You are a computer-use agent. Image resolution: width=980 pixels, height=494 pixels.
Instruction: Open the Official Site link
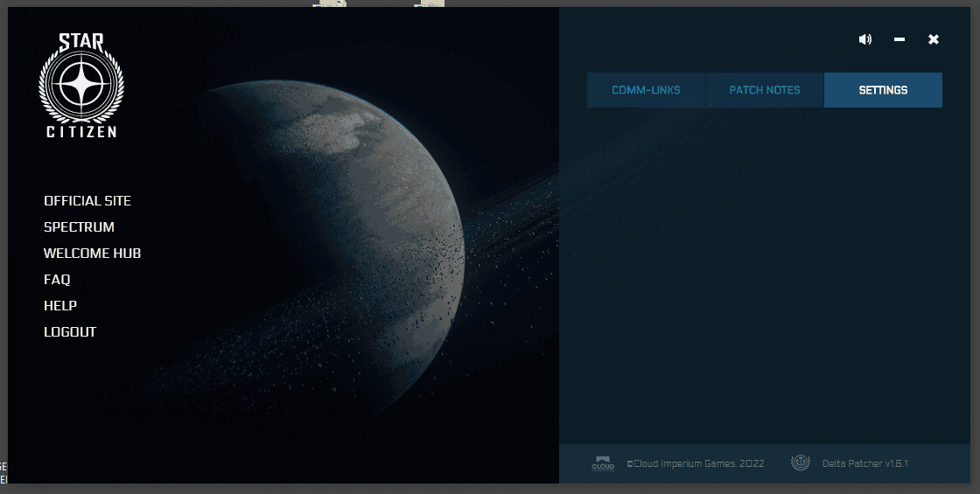87,201
